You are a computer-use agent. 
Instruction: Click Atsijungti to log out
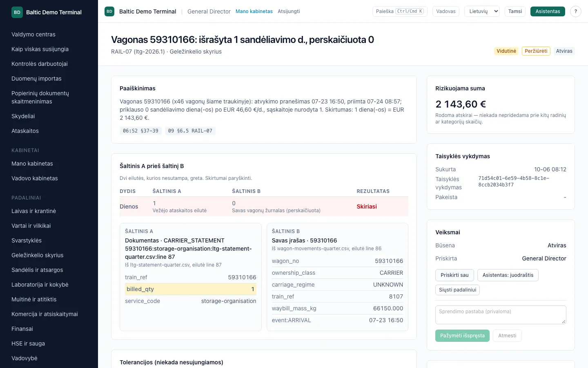pyautogui.click(x=289, y=11)
